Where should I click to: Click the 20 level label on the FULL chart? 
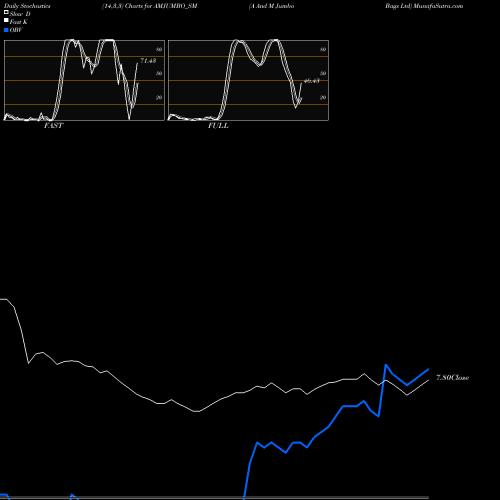click(323, 97)
